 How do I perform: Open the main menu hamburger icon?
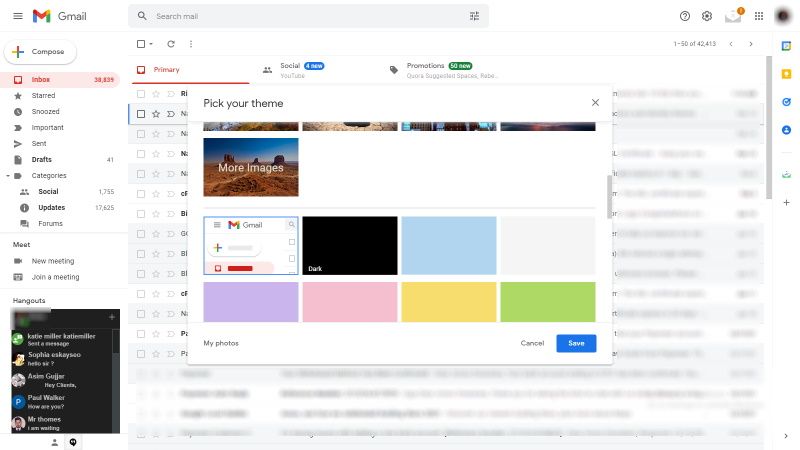tap(18, 16)
